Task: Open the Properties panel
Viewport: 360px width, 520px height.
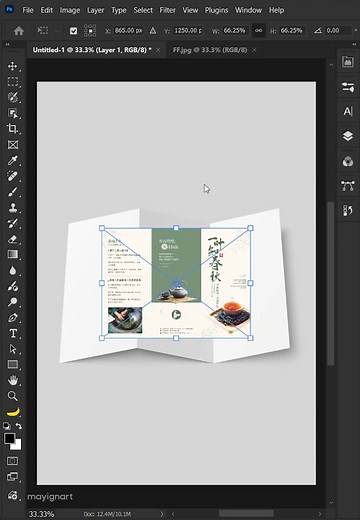Action: pyautogui.click(x=348, y=87)
